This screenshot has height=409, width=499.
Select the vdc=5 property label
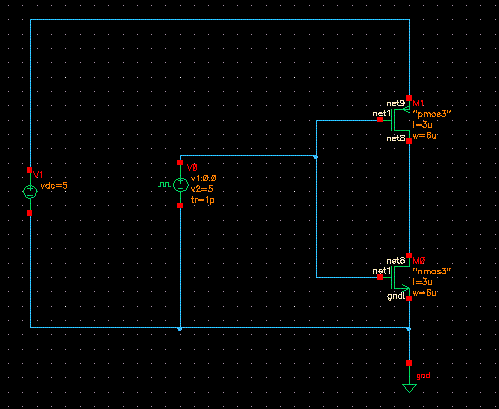point(54,186)
